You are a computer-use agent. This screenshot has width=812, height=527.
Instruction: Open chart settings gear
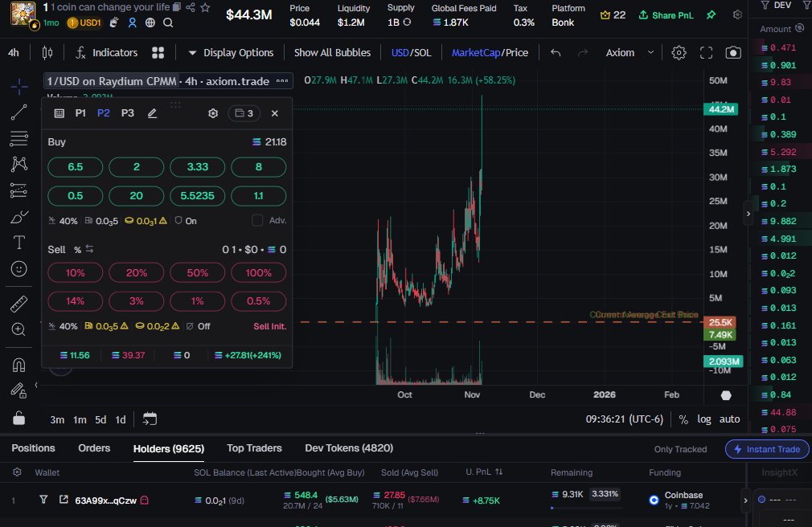click(679, 53)
